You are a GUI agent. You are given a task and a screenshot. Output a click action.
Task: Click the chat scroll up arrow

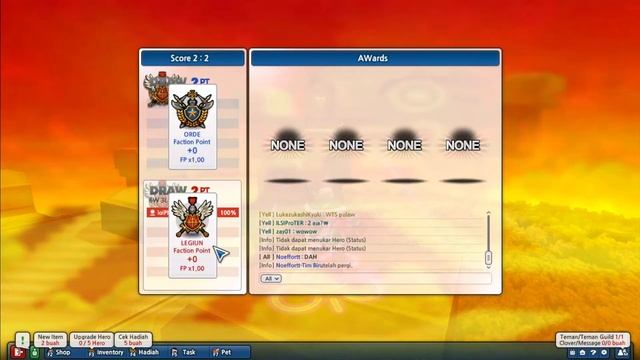point(488,213)
